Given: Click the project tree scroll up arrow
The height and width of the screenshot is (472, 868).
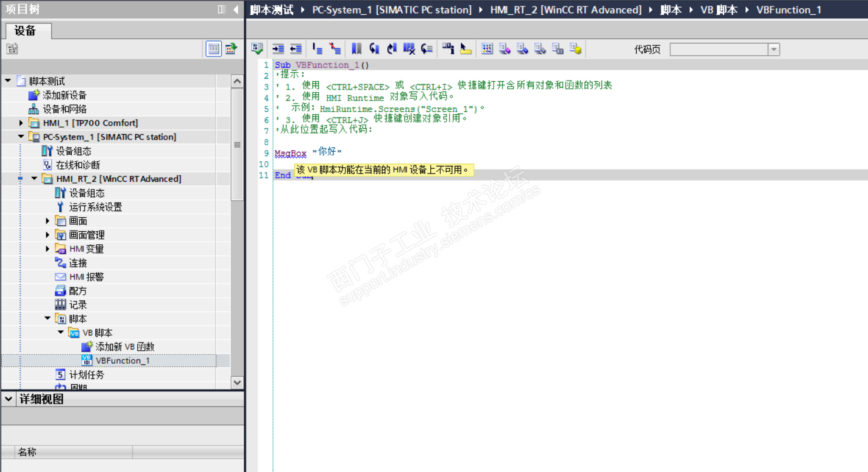Looking at the screenshot, I should point(237,81).
